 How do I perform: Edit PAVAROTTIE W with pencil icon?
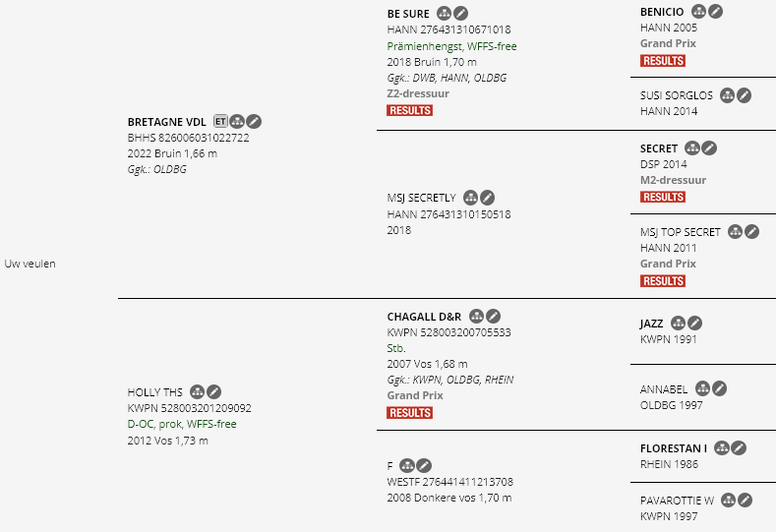[x=745, y=501]
